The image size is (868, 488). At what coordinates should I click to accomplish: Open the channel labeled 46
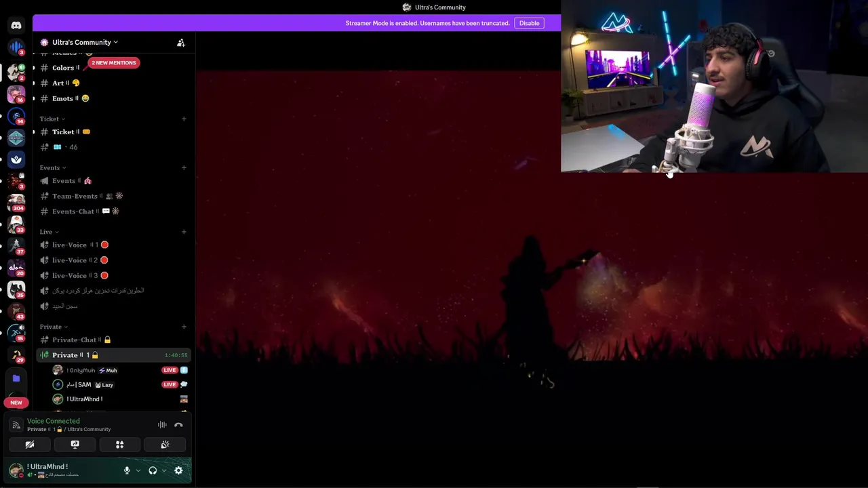(x=113, y=147)
